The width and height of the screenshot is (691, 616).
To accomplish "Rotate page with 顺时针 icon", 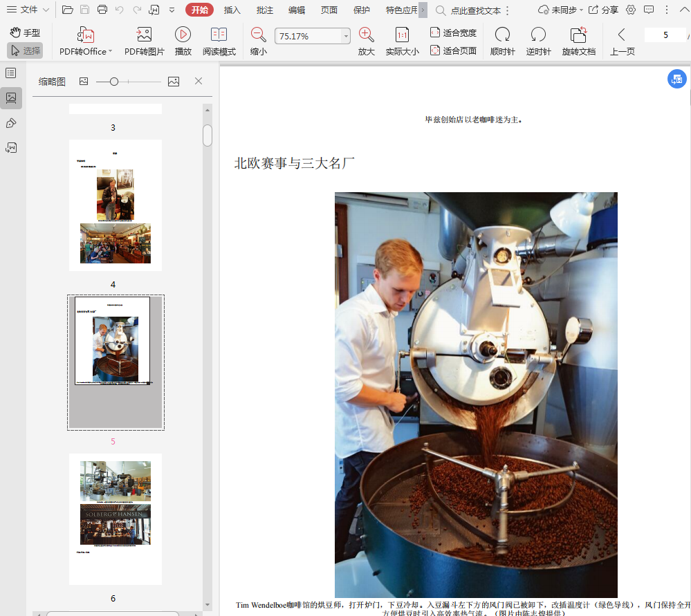I will click(x=502, y=35).
